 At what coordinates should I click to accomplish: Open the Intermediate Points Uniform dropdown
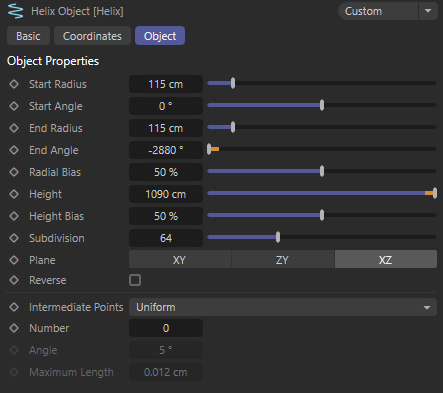pos(283,307)
